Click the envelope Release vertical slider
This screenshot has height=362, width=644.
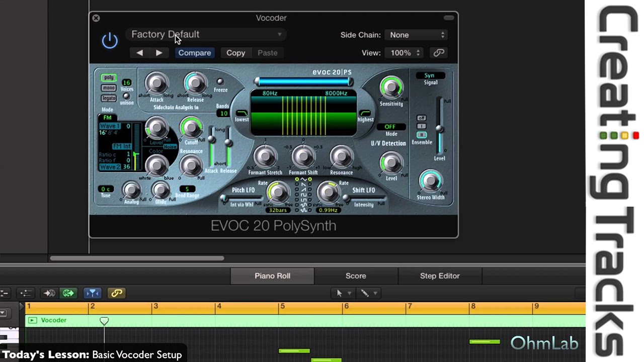pyautogui.click(x=228, y=146)
